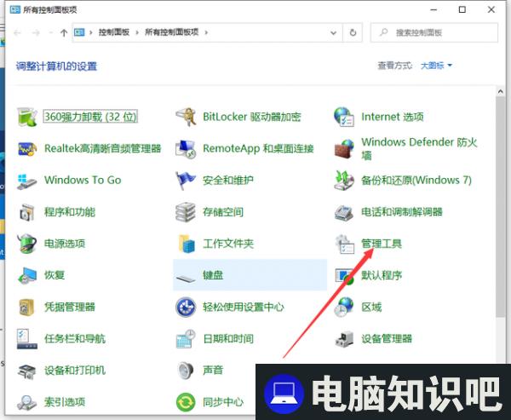Viewport: 511px width, 420px height.
Task: Open the 360强力卸载 icon
Action: pos(27,117)
